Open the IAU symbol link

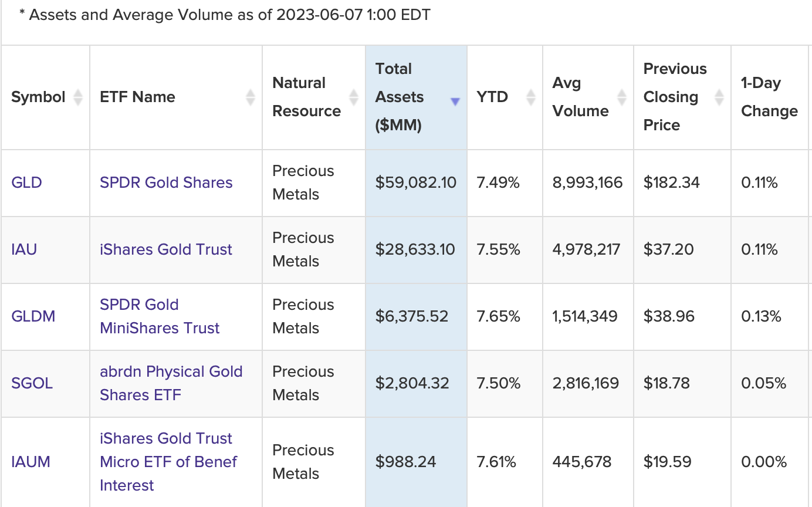coord(24,249)
